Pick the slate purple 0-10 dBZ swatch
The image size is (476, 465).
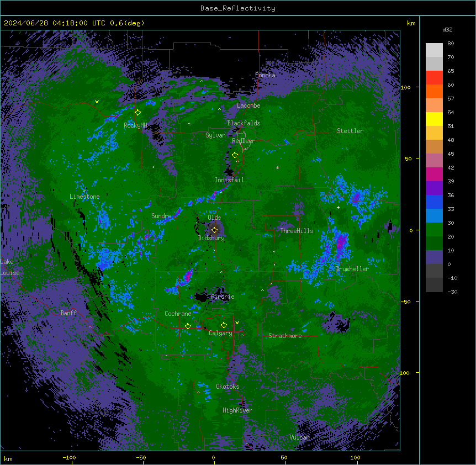click(x=434, y=257)
